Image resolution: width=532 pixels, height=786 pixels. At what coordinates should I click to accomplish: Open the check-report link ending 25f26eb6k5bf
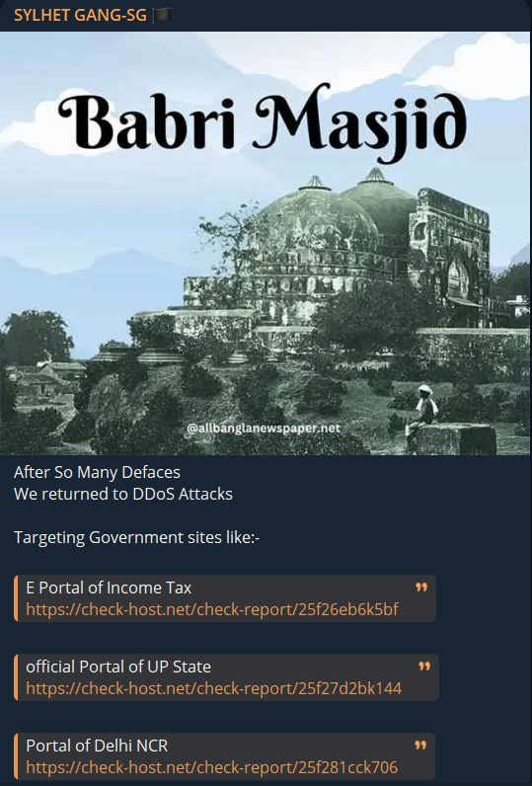[212, 609]
